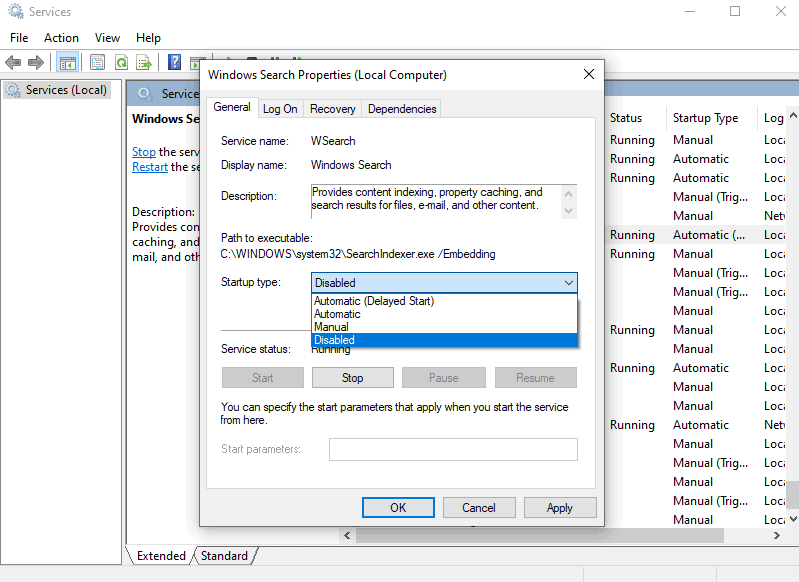Screen dimensions: 799x582
Task: Click the Back arrow toolbar icon
Action: click(x=13, y=63)
